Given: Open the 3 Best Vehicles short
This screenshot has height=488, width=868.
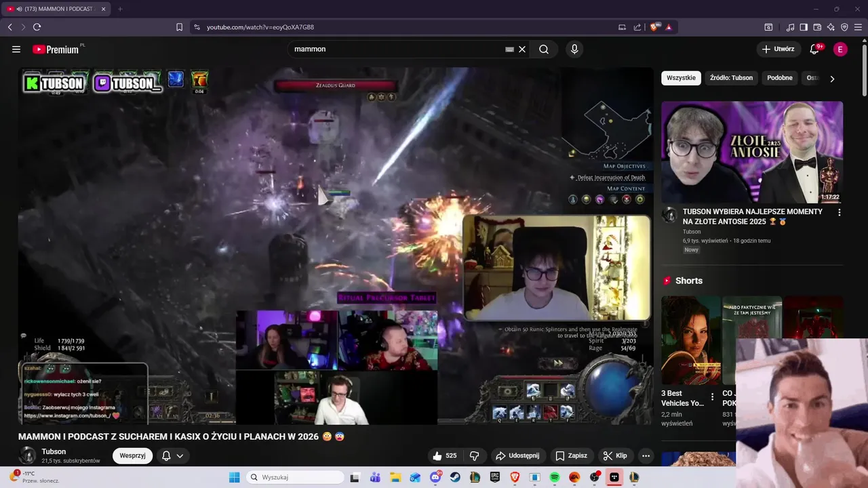Looking at the screenshot, I should point(691,340).
